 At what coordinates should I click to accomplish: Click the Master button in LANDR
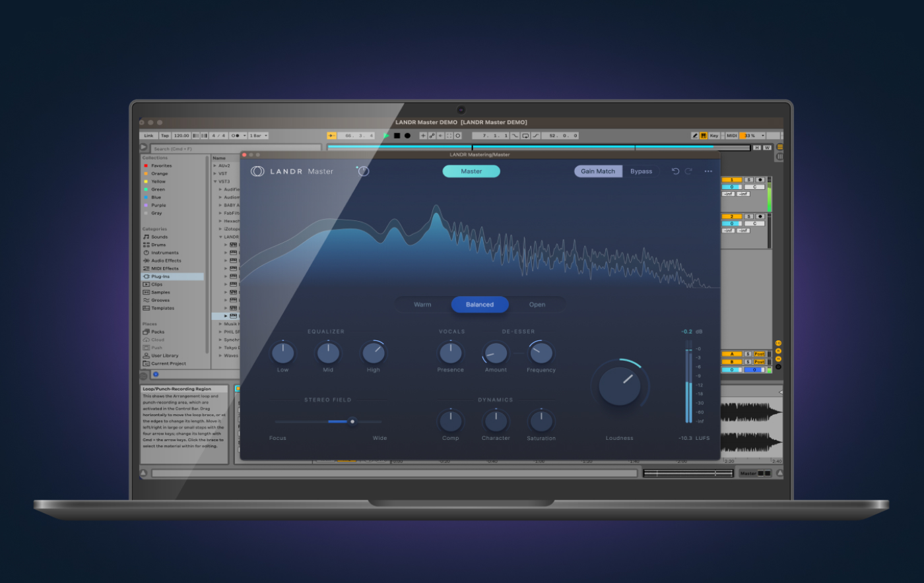pyautogui.click(x=471, y=171)
